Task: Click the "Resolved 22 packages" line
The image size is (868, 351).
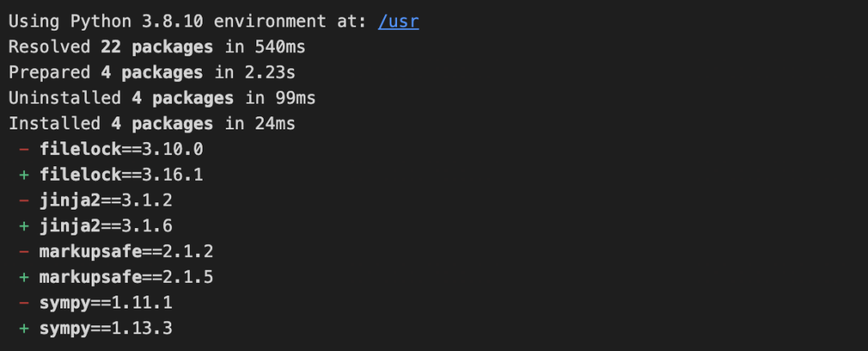Action: point(157,47)
